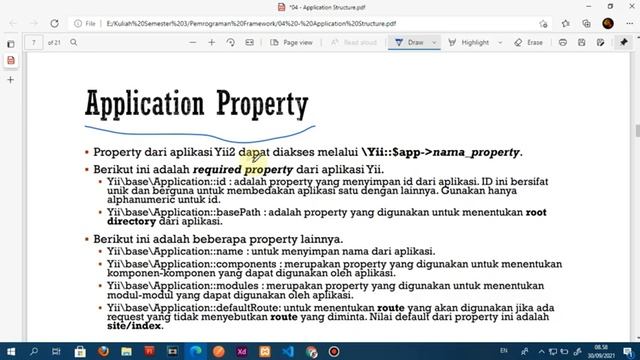Viewport: 640px width, 360px height.
Task: Open Visual Studio Code from taskbar
Action: (x=288, y=351)
